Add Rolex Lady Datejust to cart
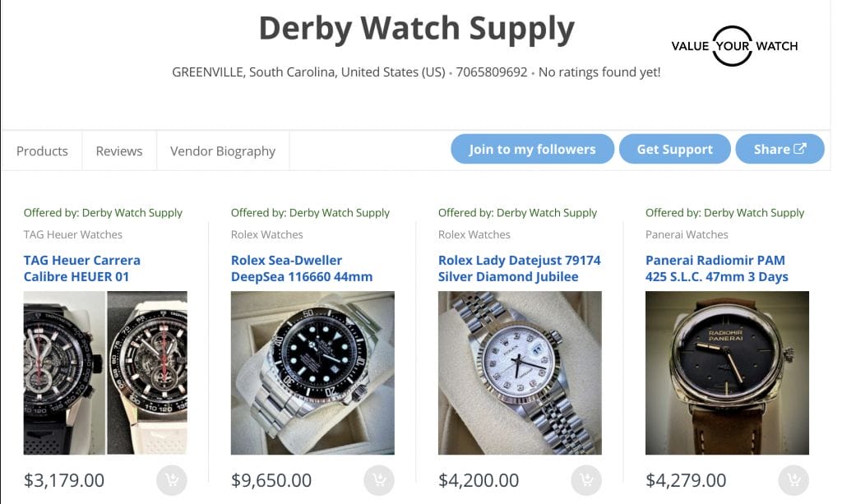This screenshot has width=842, height=504. click(x=585, y=480)
